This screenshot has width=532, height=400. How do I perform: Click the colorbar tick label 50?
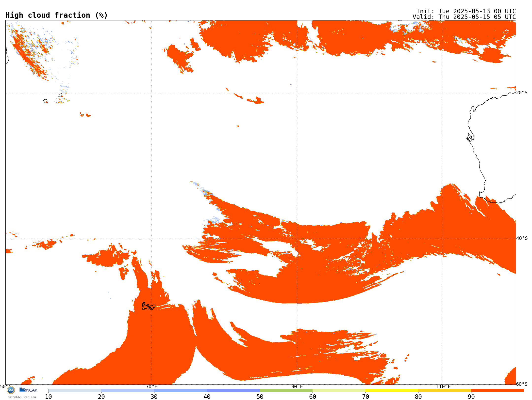tap(260, 397)
